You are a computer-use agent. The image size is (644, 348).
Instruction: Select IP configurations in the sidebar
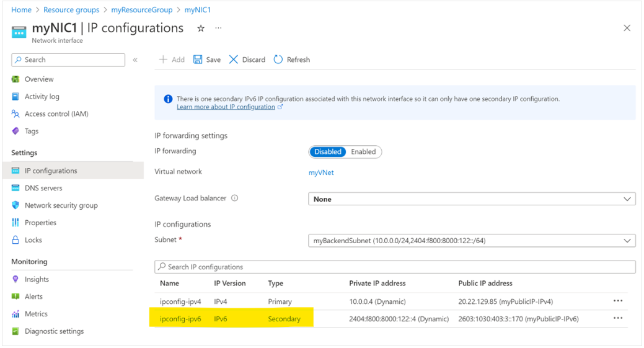click(x=73, y=171)
